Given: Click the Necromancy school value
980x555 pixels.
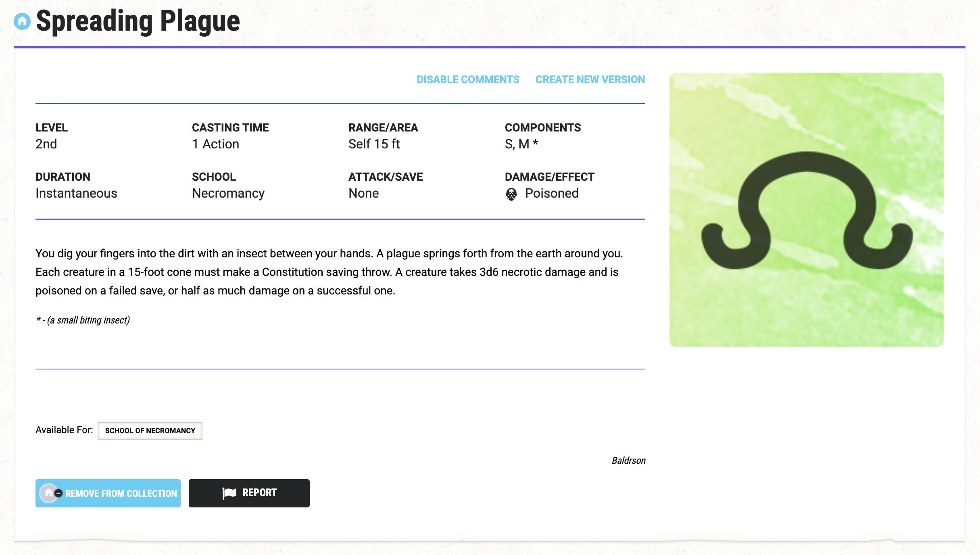Looking at the screenshot, I should click(228, 193).
